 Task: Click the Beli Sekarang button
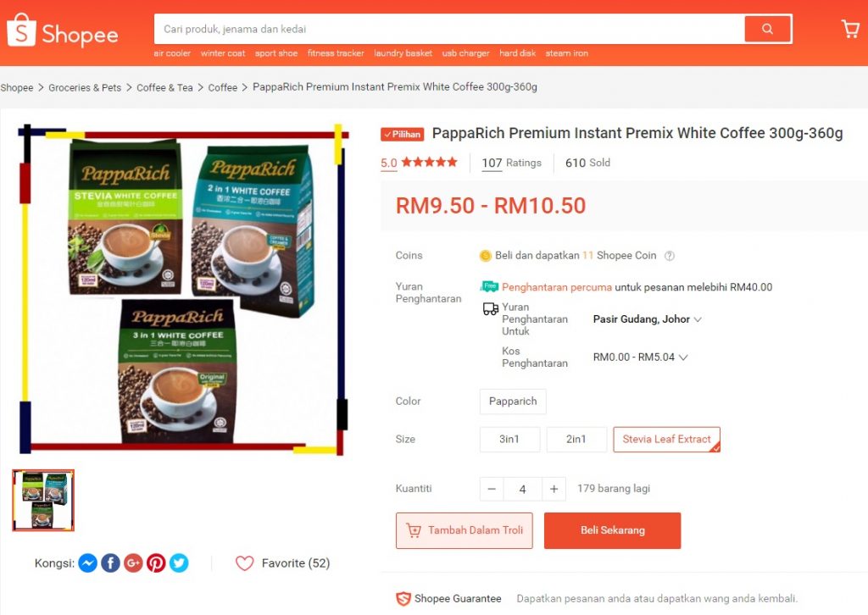612,530
